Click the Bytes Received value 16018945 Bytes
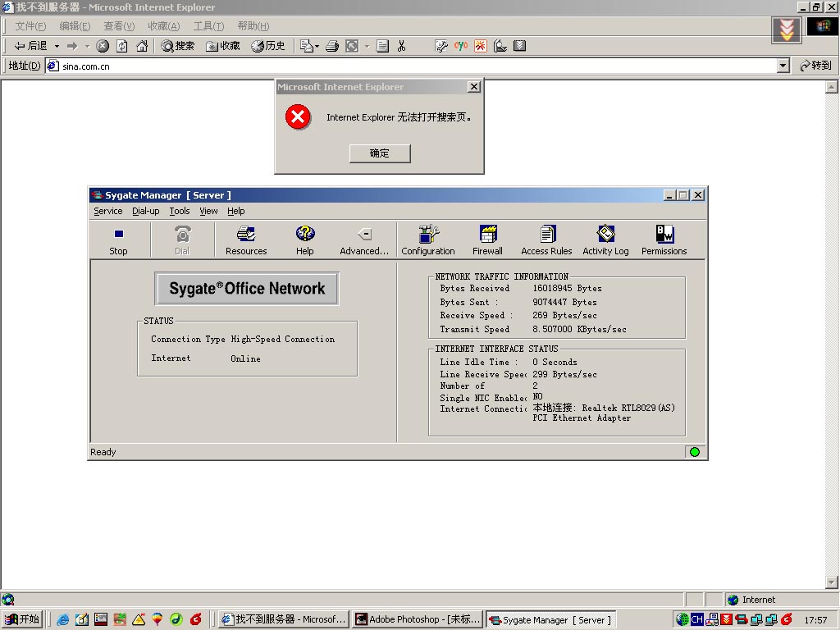 [x=567, y=288]
